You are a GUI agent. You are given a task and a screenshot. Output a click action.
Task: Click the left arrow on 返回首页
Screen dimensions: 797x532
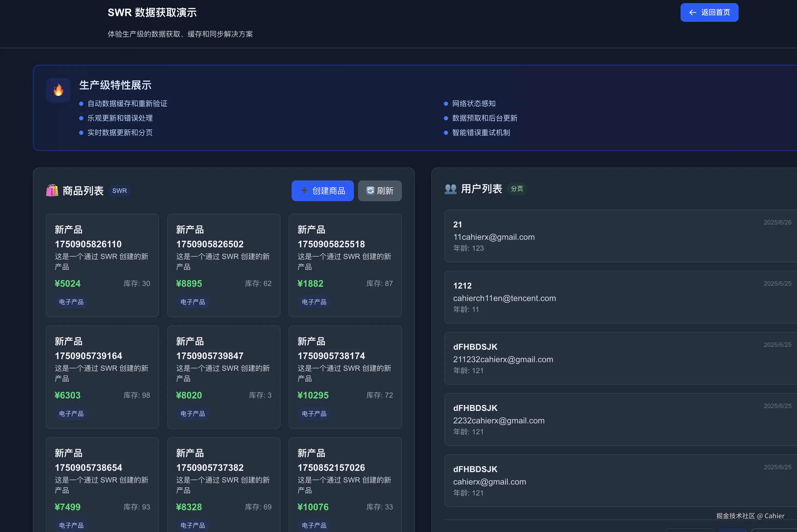pos(692,12)
